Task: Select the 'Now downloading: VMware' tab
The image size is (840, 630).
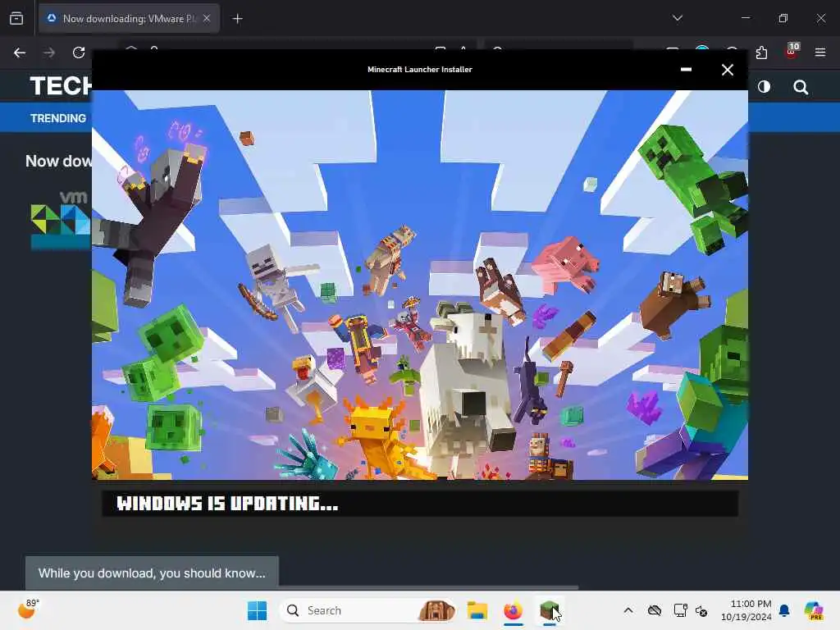Action: (x=129, y=18)
